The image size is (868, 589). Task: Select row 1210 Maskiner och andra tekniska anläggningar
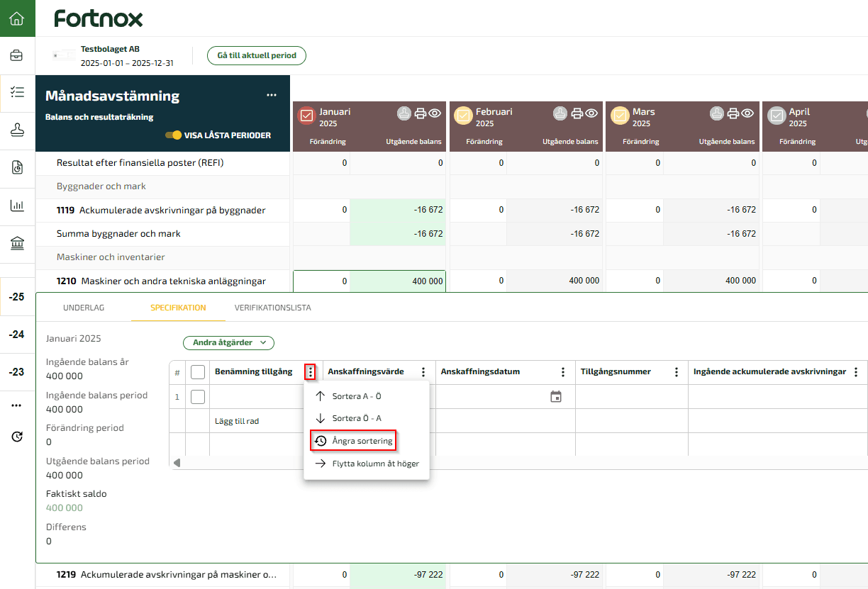tap(163, 281)
